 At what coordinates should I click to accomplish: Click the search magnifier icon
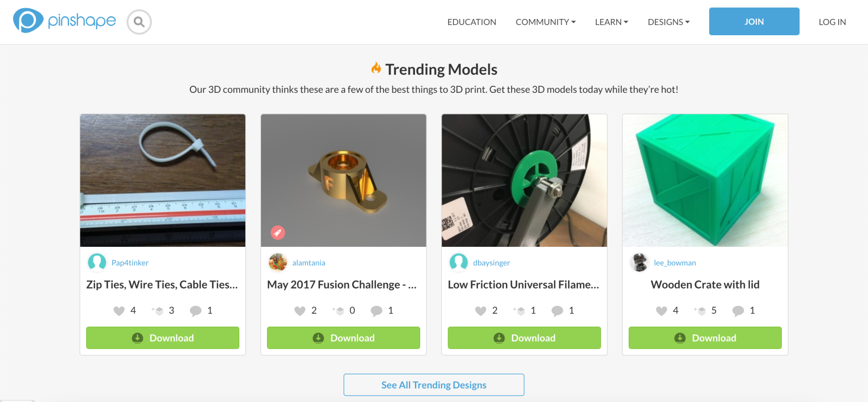[139, 22]
